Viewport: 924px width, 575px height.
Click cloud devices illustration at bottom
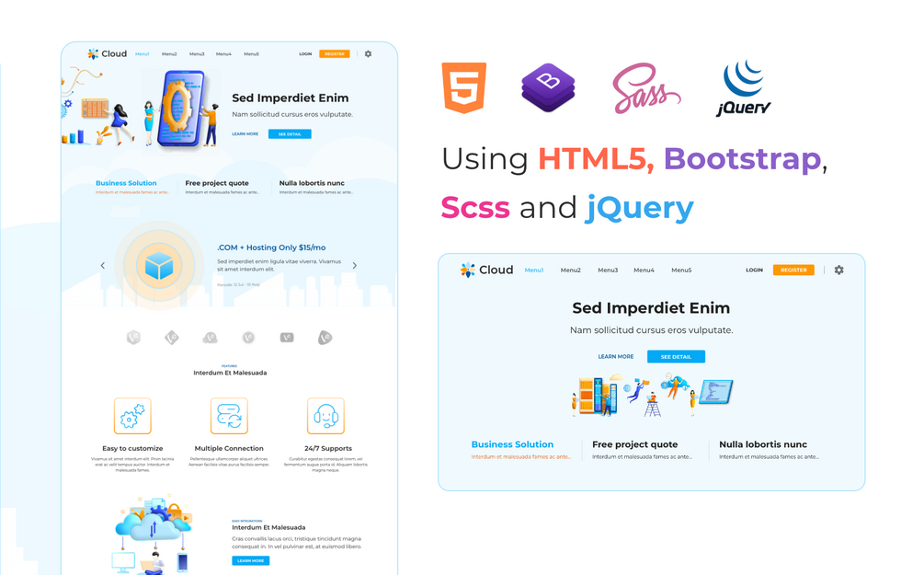(154, 535)
